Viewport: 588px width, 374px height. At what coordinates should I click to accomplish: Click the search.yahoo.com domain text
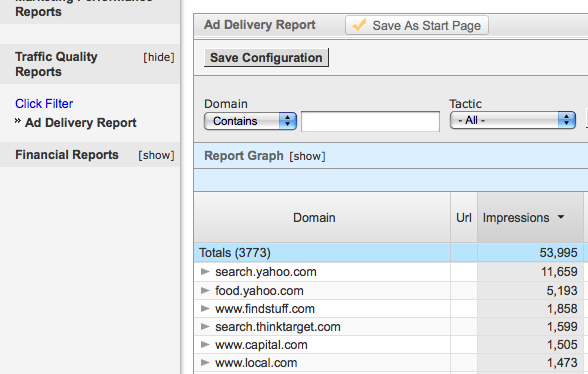tap(266, 272)
